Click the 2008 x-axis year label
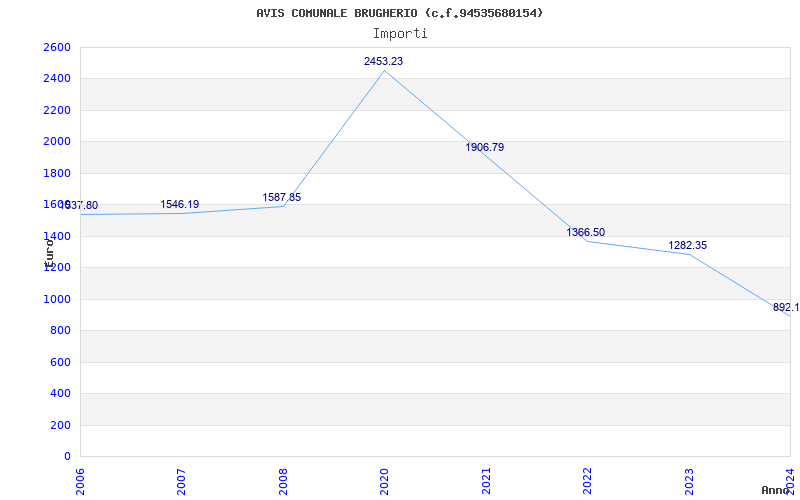 click(283, 481)
